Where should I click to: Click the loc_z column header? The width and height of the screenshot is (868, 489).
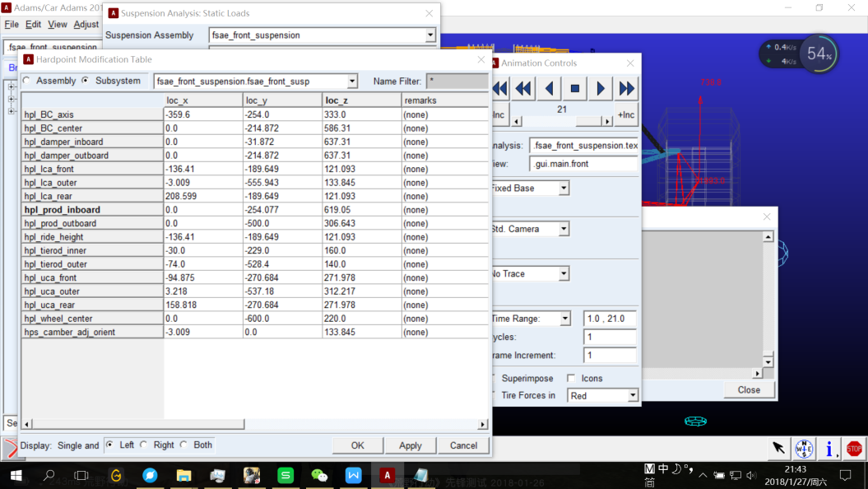(361, 100)
